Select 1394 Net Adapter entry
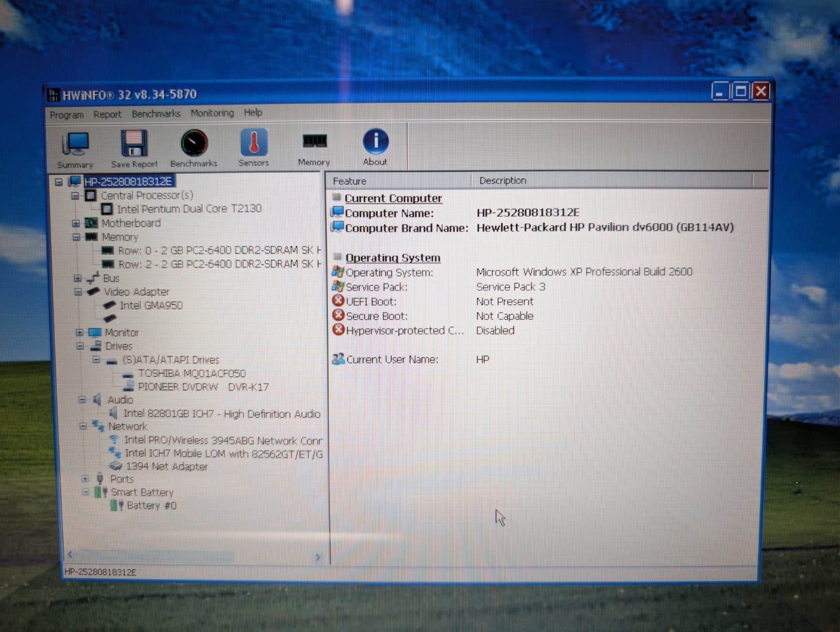Screen dimensions: 840x632 (x=166, y=466)
